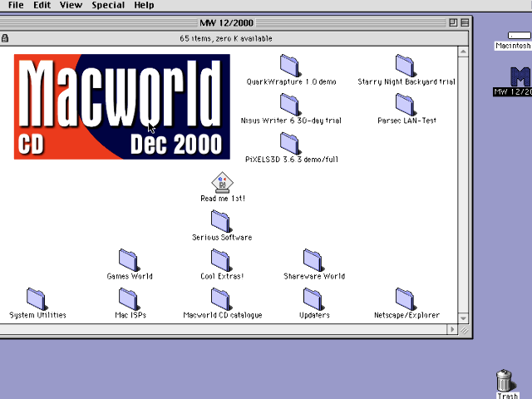
Task: Click the window collapse (windowshade) box
Action: point(465,22)
